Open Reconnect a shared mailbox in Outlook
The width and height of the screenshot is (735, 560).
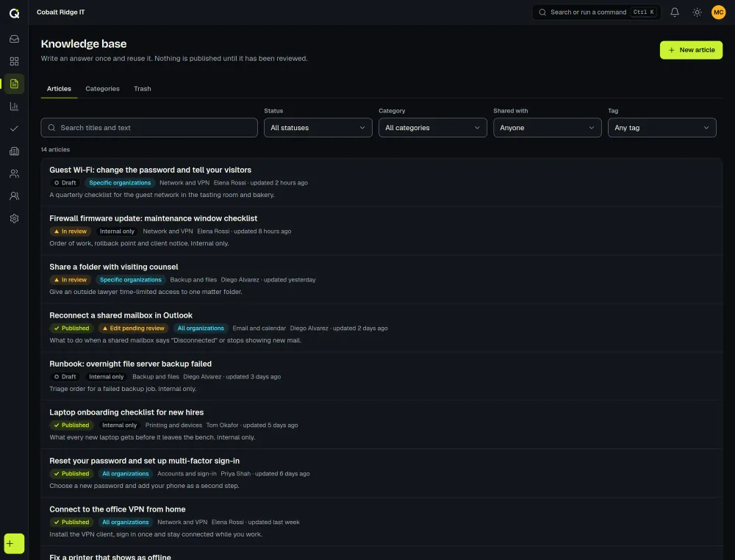tap(121, 315)
